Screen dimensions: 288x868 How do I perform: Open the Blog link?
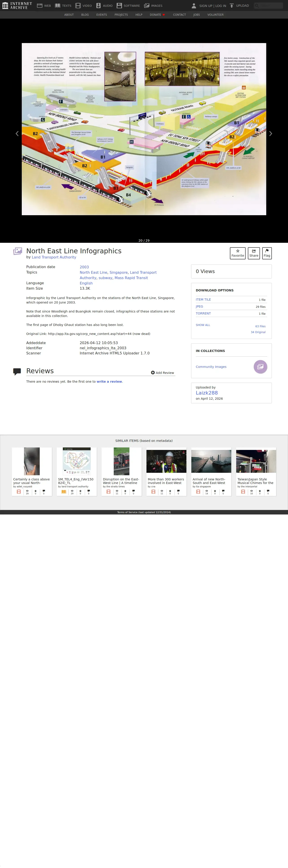85,15
